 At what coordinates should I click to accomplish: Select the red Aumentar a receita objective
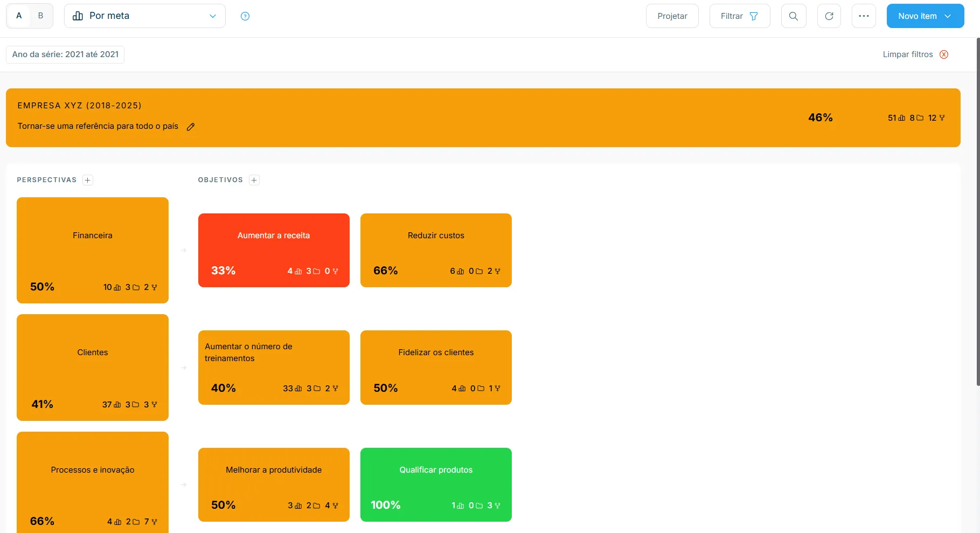click(274, 250)
